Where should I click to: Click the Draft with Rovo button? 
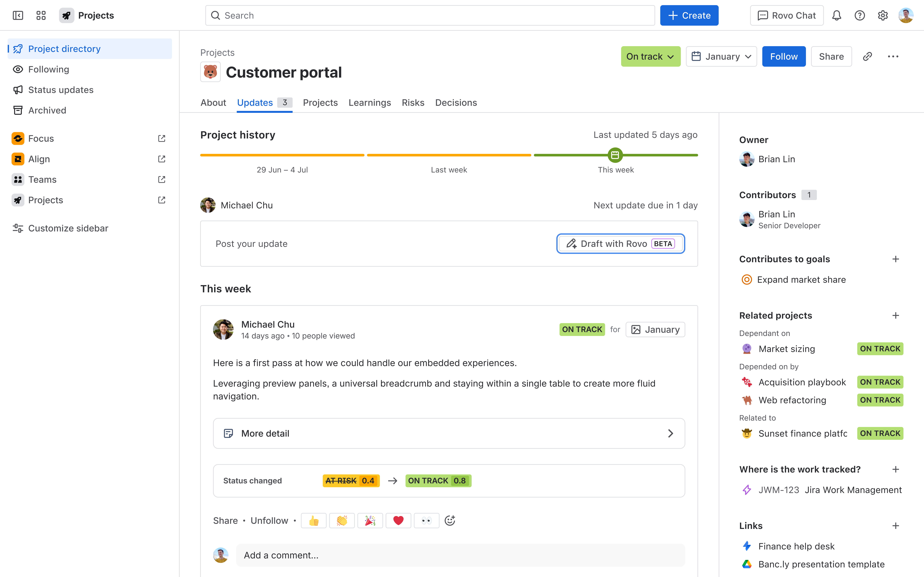pos(620,243)
